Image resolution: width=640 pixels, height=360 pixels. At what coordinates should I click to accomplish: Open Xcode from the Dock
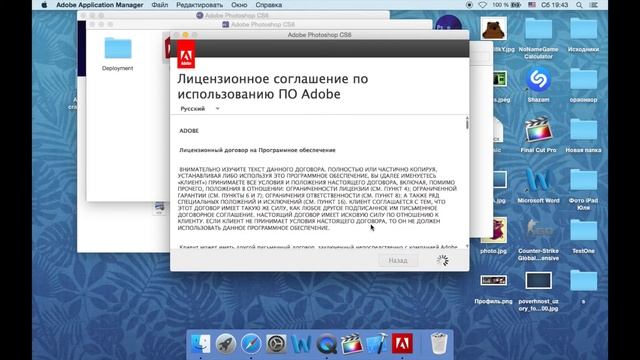(377, 344)
